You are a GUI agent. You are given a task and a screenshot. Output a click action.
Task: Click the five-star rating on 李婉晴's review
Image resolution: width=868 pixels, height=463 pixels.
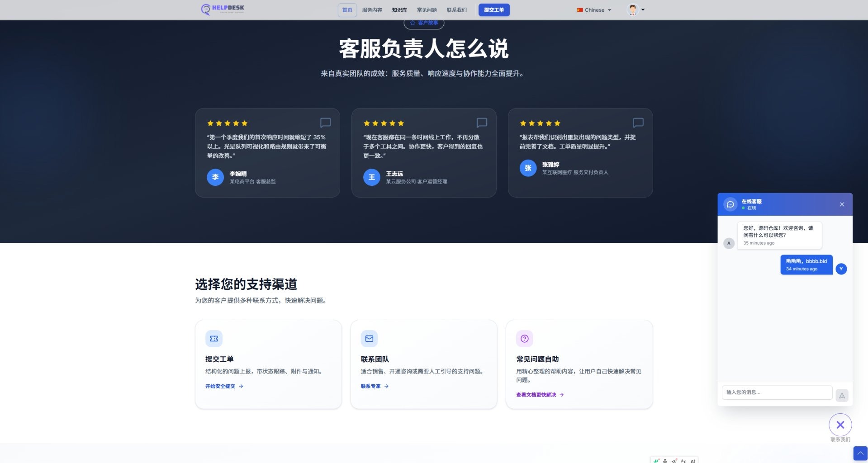(x=228, y=123)
